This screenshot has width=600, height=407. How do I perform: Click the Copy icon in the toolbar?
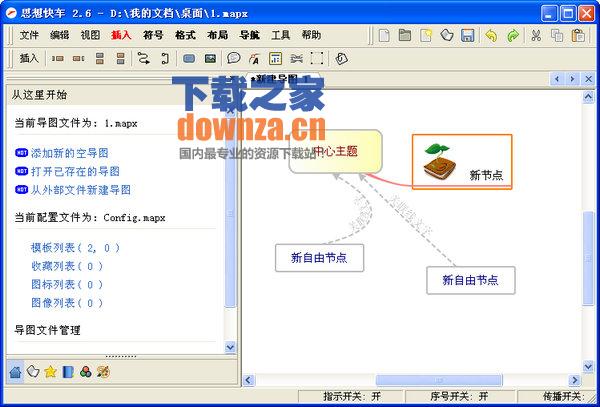pyautogui.click(x=557, y=36)
